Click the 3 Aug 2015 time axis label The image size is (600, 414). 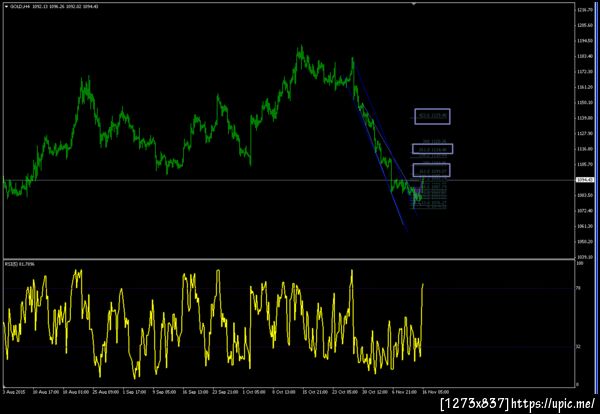click(x=13, y=392)
